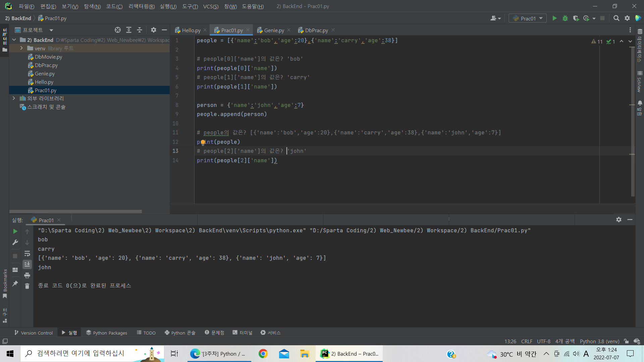Run Prac01 with the green play button
The width and height of the screenshot is (644, 362).
pos(554,18)
